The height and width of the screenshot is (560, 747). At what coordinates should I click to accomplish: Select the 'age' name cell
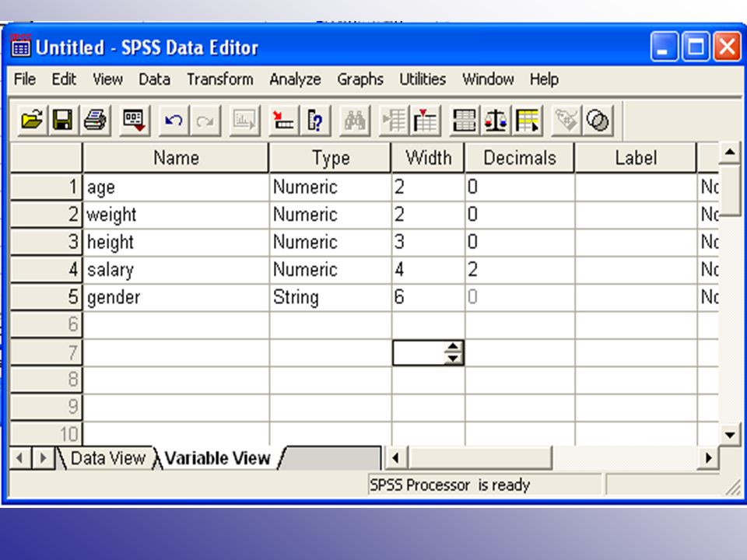click(177, 187)
